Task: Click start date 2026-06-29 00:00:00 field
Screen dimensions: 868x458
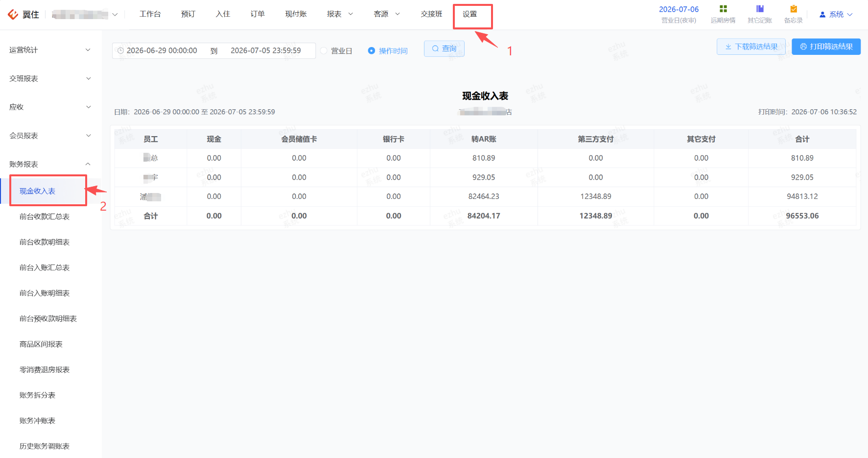Action: 162,50
